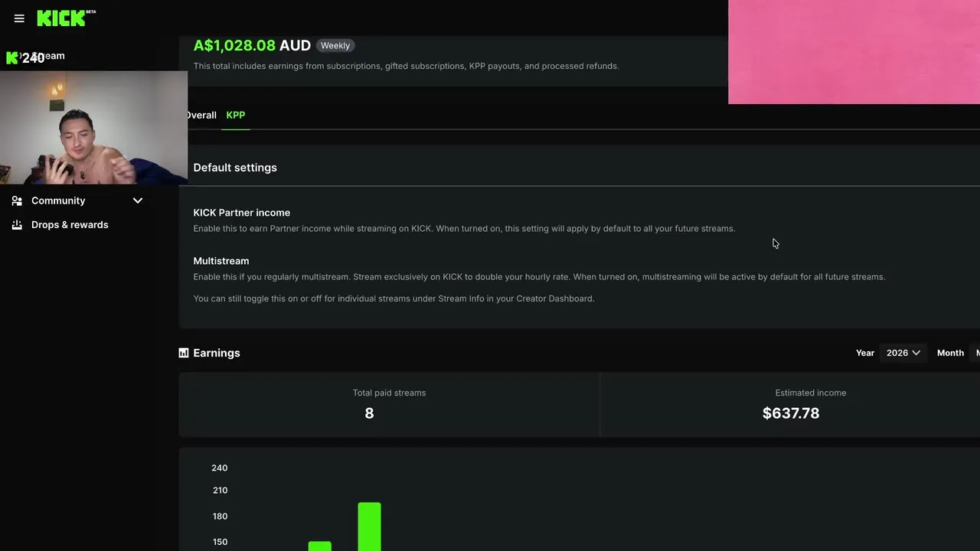Click the chart axis label 150
This screenshot has height=551, width=980.
tap(220, 542)
